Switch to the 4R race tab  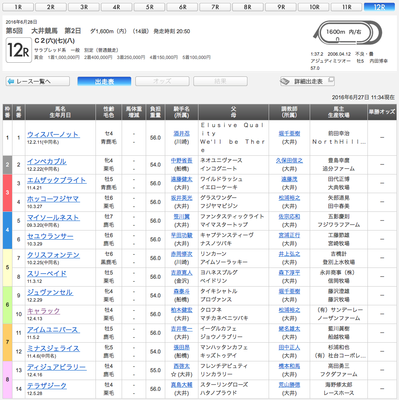(117, 7)
